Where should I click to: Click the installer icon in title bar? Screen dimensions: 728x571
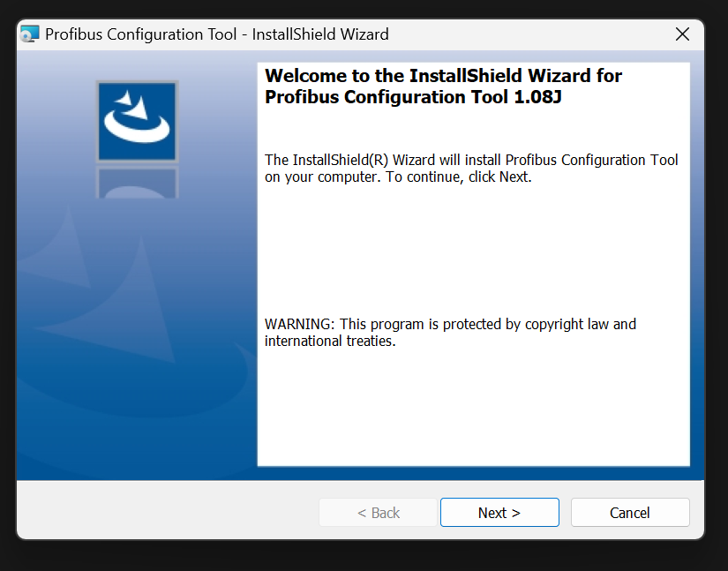(30, 34)
